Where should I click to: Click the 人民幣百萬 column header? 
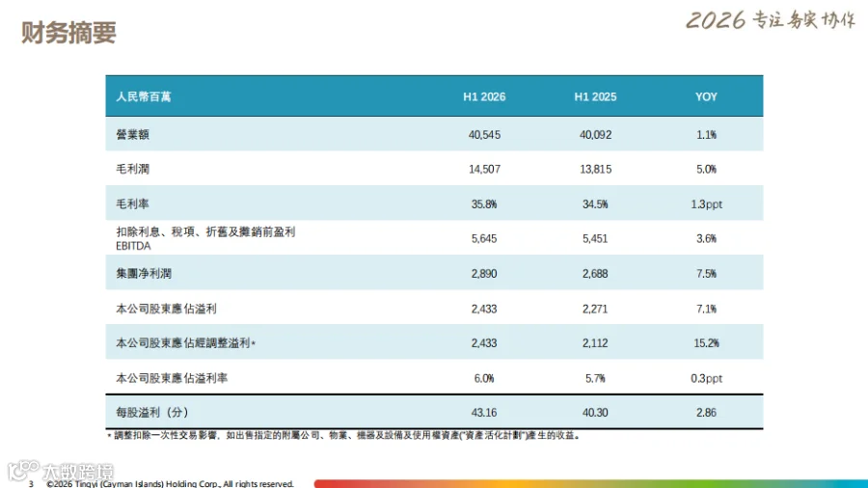(144, 96)
